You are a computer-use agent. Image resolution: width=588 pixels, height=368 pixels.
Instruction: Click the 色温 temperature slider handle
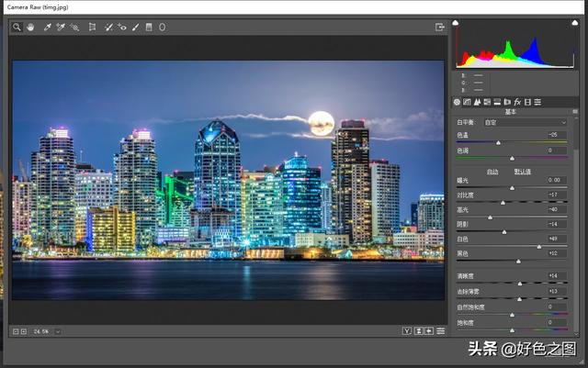499,142
